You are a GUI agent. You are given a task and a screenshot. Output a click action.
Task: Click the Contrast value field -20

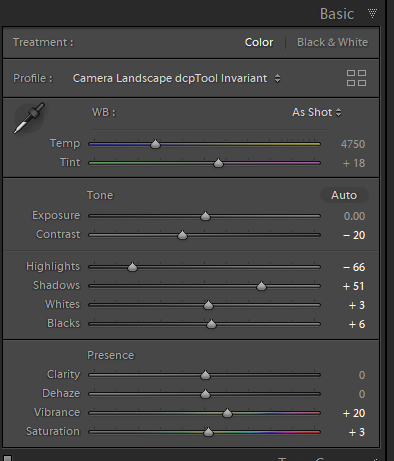tap(354, 235)
